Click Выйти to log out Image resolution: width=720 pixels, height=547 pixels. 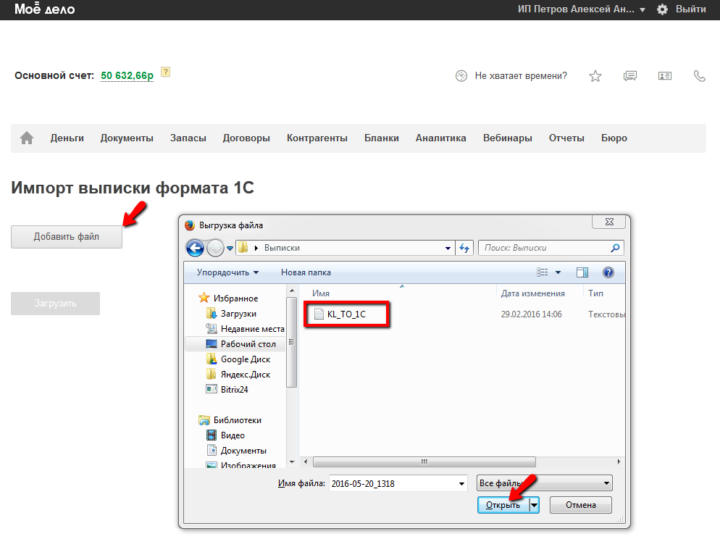point(690,9)
